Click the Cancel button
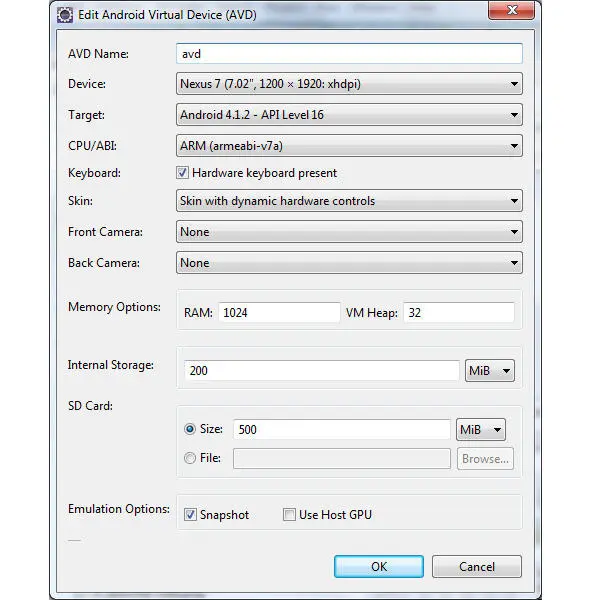 tap(477, 566)
